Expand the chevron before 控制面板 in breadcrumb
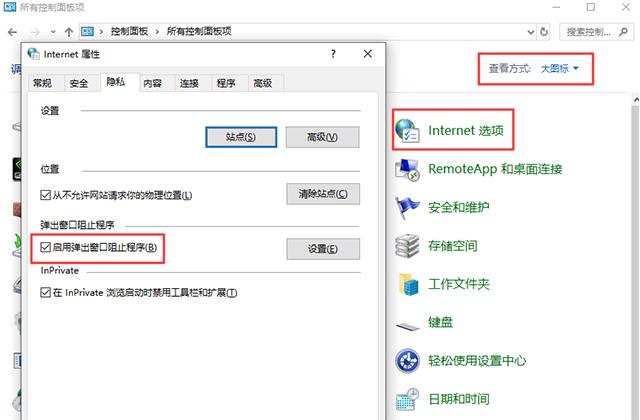This screenshot has width=640, height=420. (x=101, y=31)
